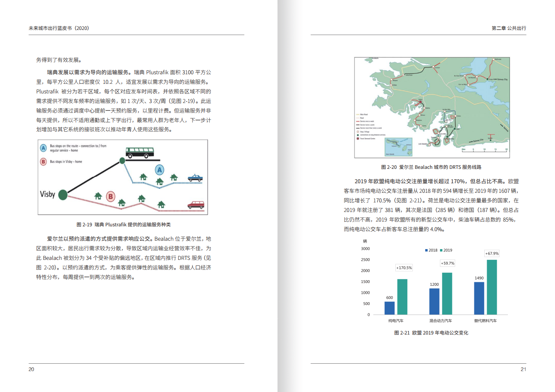Click the green bus icon in the diagram
This screenshot has width=555, height=392.
click(140, 152)
